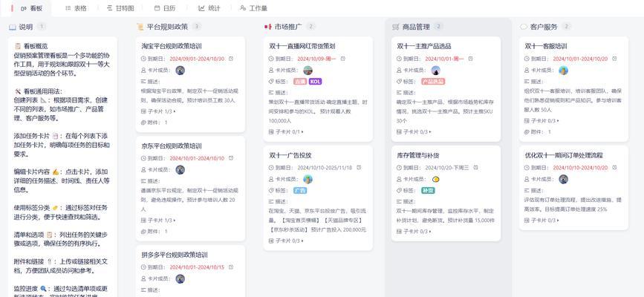Click the pink 直播 tag
Screen dimensions: 644x297
[300, 82]
